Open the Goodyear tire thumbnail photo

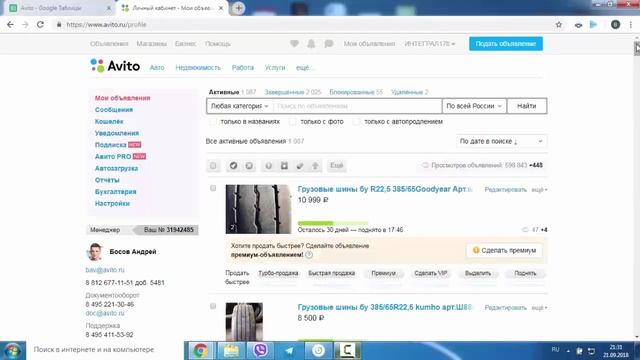pos(258,209)
